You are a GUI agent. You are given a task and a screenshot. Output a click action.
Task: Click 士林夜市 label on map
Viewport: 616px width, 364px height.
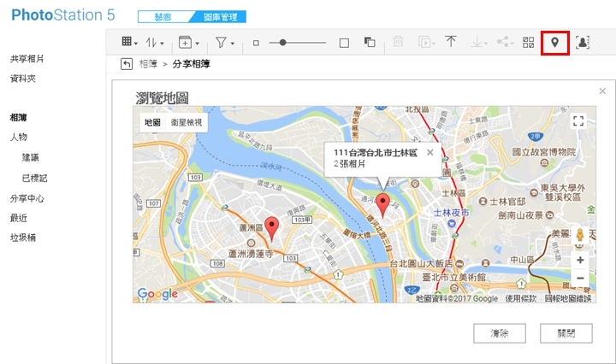click(452, 213)
